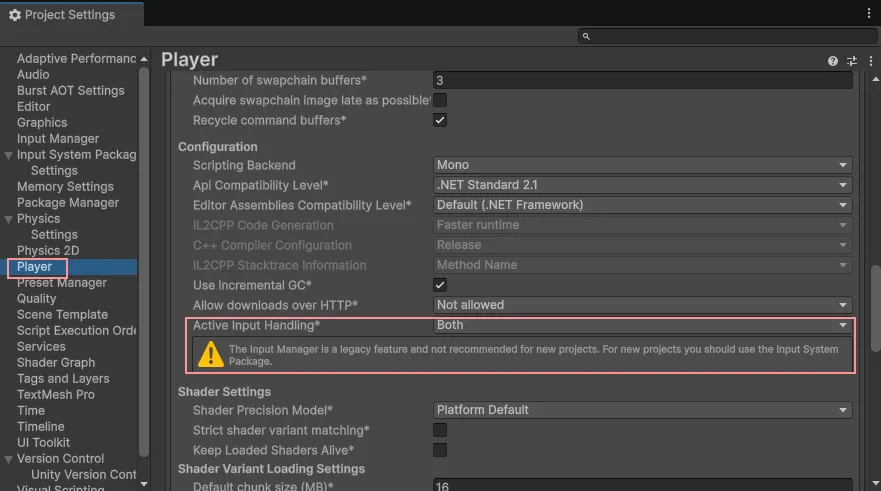Select Input Manager in the sidebar

click(x=58, y=139)
